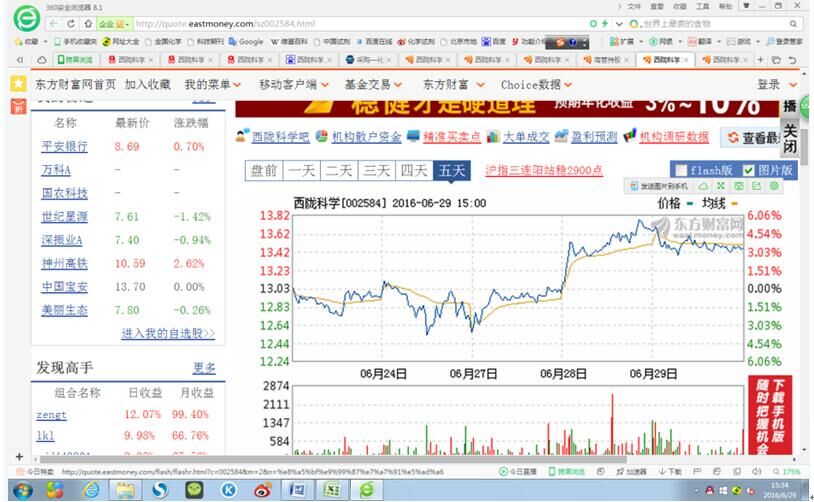Click the home icon in navigation bar
Screen dimensions: 814x502
(88, 23)
